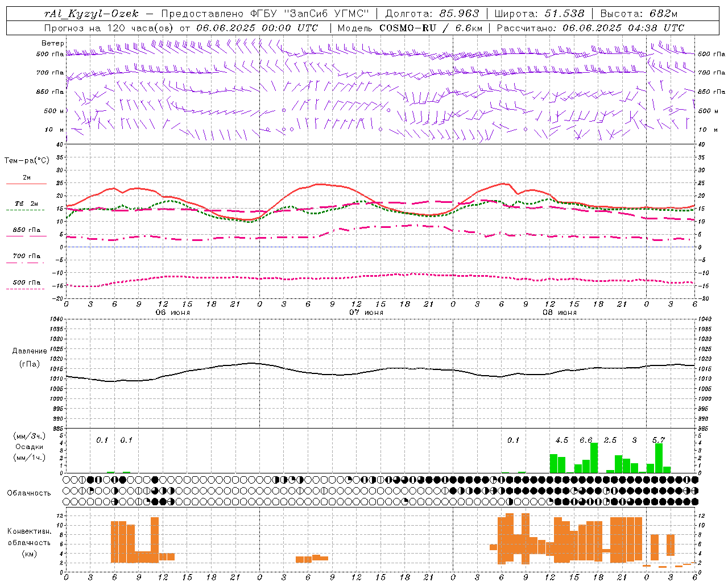Click the Долгота: 85.963 value
This screenshot has width=728, height=582.
432,14
